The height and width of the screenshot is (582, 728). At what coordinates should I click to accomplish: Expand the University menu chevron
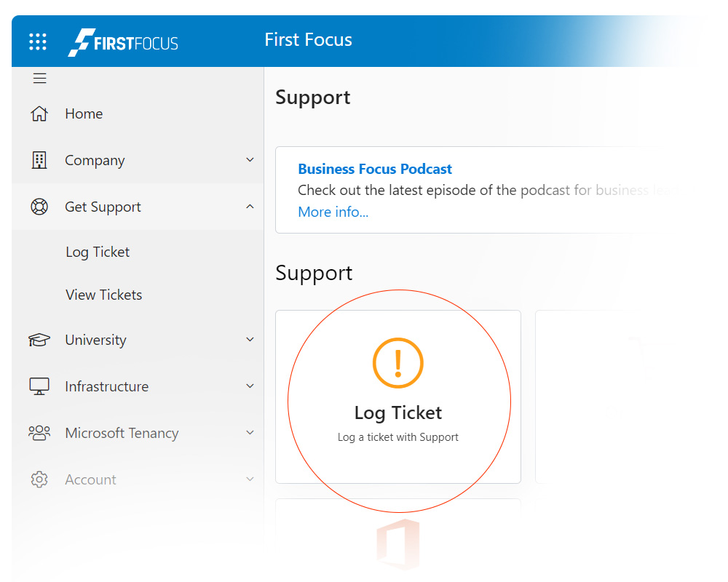250,340
